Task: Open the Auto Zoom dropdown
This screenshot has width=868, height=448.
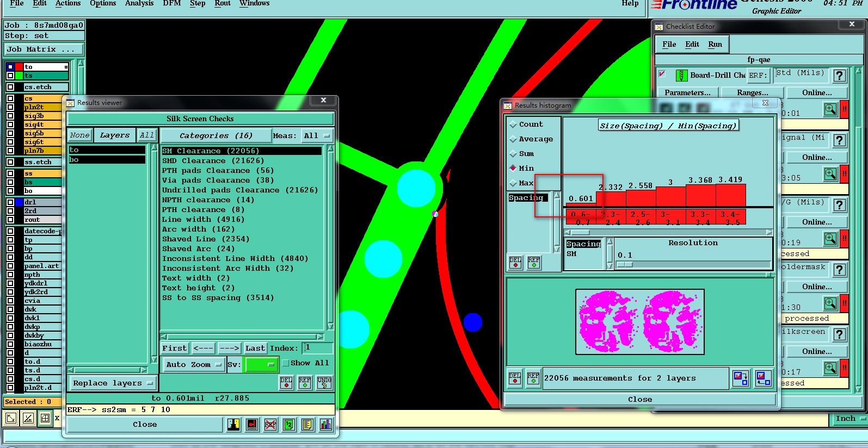Action: 194,365
